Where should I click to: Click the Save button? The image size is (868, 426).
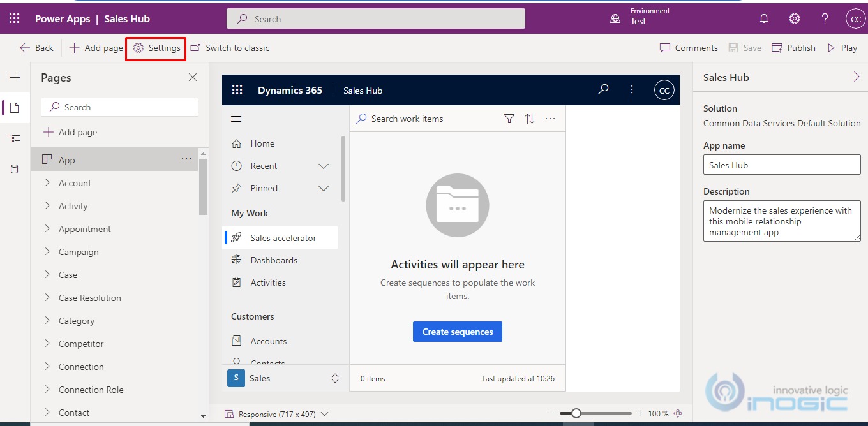[745, 48]
